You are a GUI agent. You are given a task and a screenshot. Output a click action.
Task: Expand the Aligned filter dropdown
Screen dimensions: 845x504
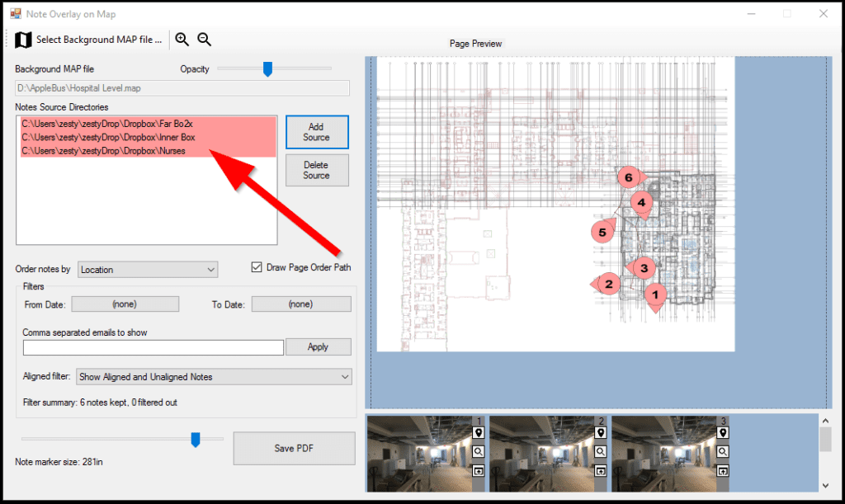point(214,377)
